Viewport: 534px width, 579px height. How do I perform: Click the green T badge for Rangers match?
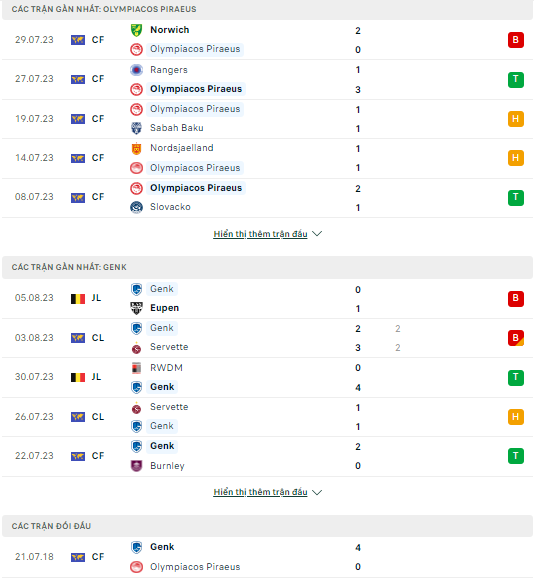[x=516, y=79]
